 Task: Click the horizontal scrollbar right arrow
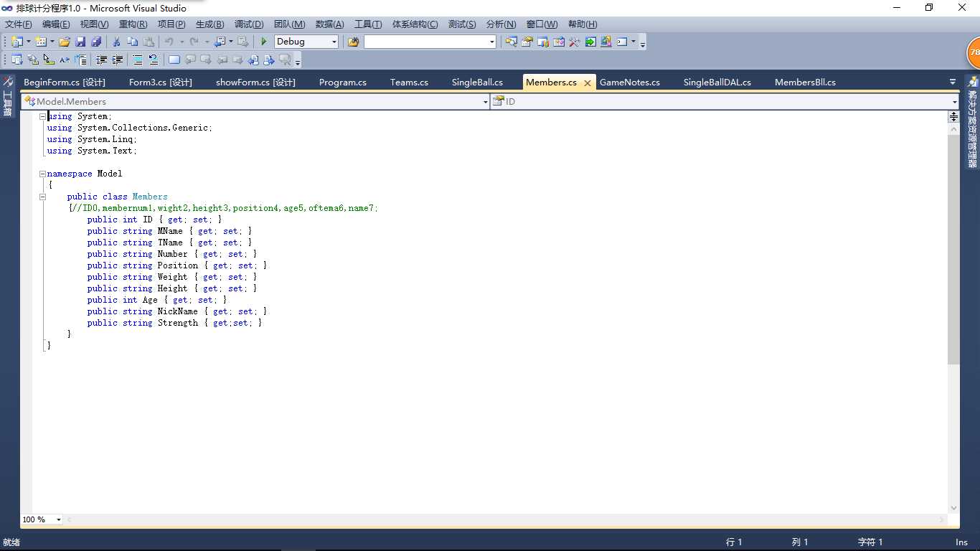(943, 519)
